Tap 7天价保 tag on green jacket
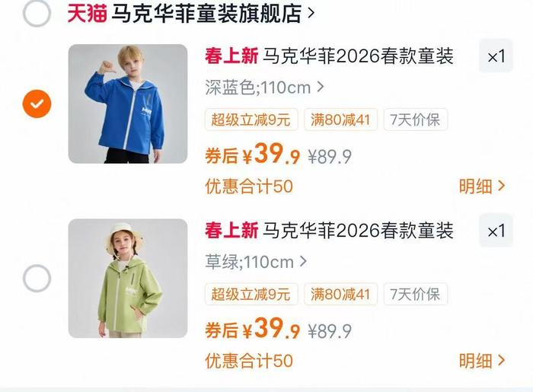The height and width of the screenshot is (392, 533). [416, 294]
